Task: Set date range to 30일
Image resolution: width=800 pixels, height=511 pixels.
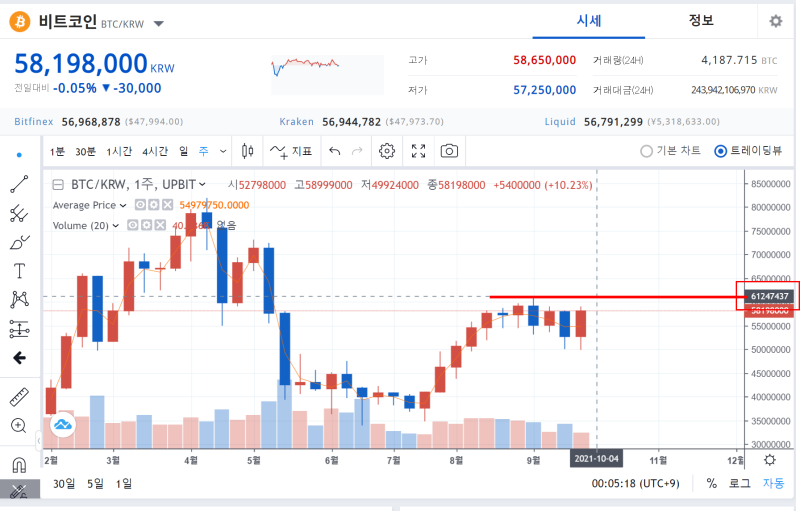Action: pyautogui.click(x=64, y=483)
